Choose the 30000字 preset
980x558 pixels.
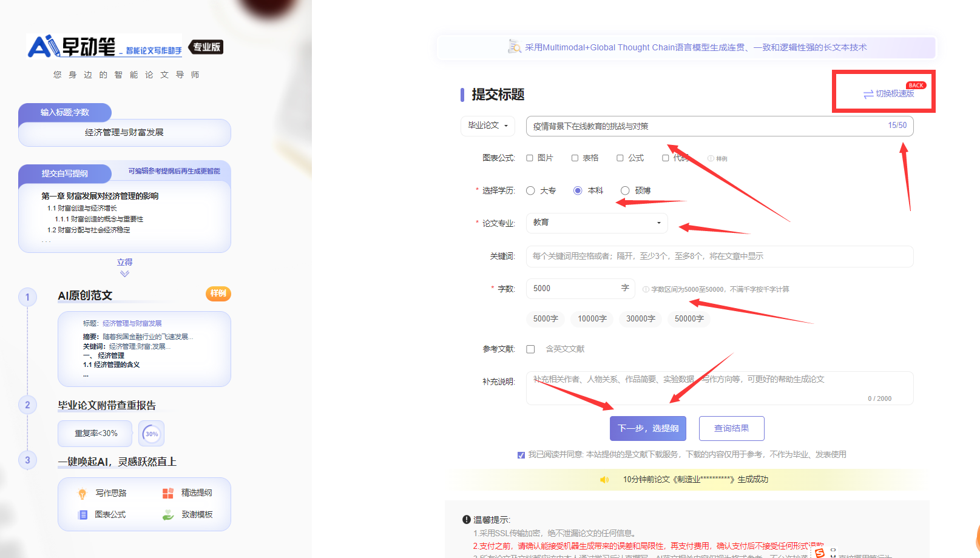click(641, 319)
